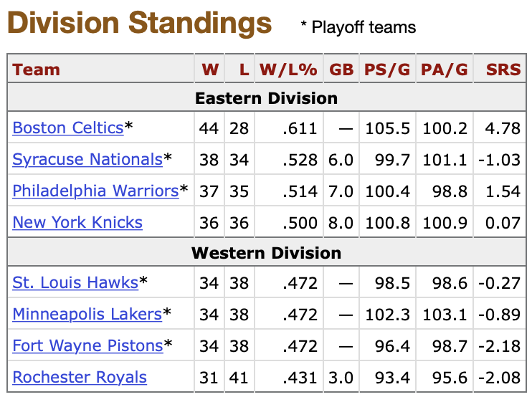Click the W/L% column header
The image size is (532, 397).
(288, 70)
